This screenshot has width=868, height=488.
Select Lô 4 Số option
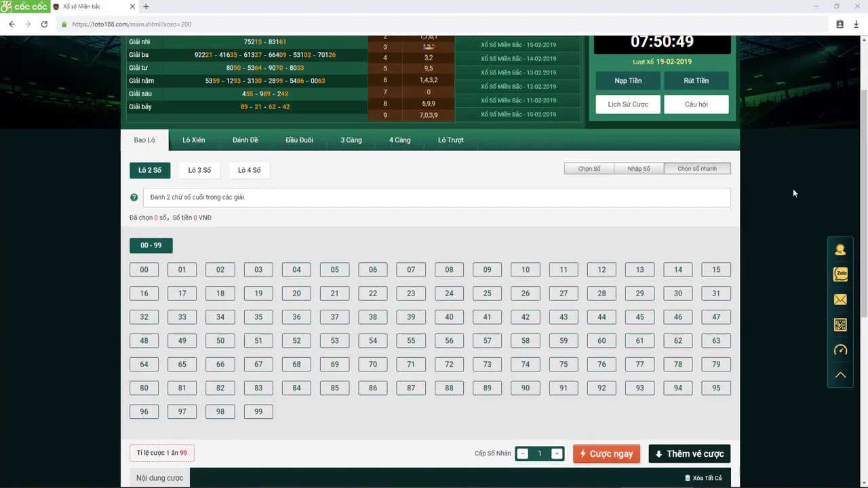pos(249,170)
